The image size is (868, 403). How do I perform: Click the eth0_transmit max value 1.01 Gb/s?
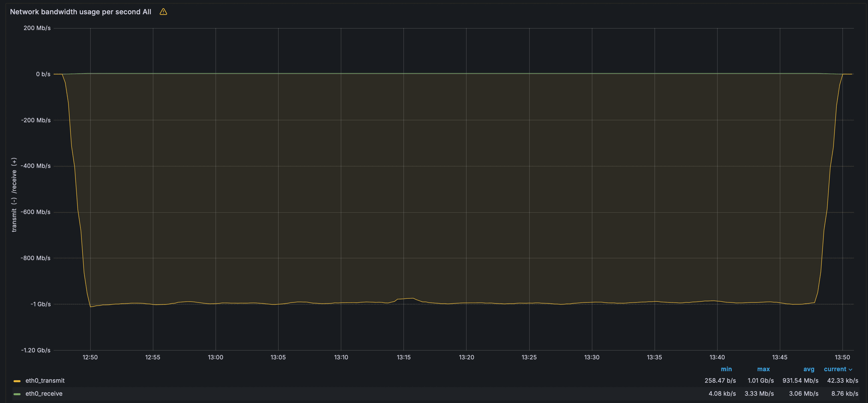(x=761, y=380)
